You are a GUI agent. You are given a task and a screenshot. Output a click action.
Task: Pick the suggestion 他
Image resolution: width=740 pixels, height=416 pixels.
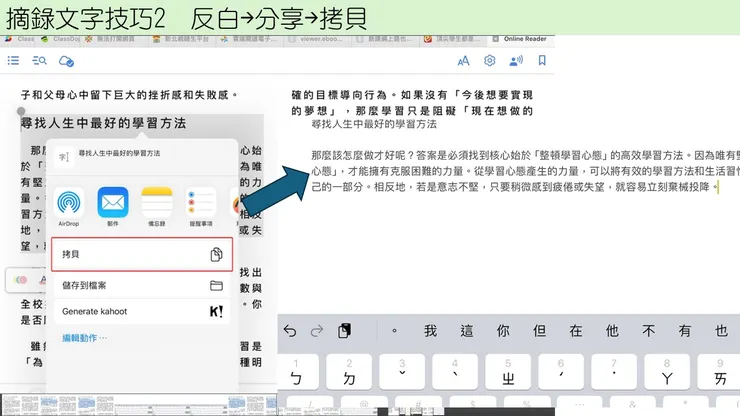click(x=612, y=331)
